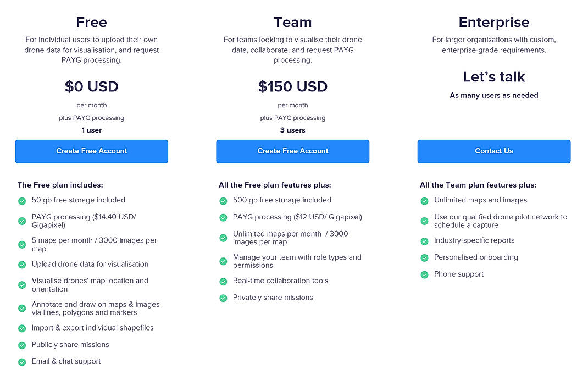
Task: Click the 'Contact Us' button
Action: point(493,151)
